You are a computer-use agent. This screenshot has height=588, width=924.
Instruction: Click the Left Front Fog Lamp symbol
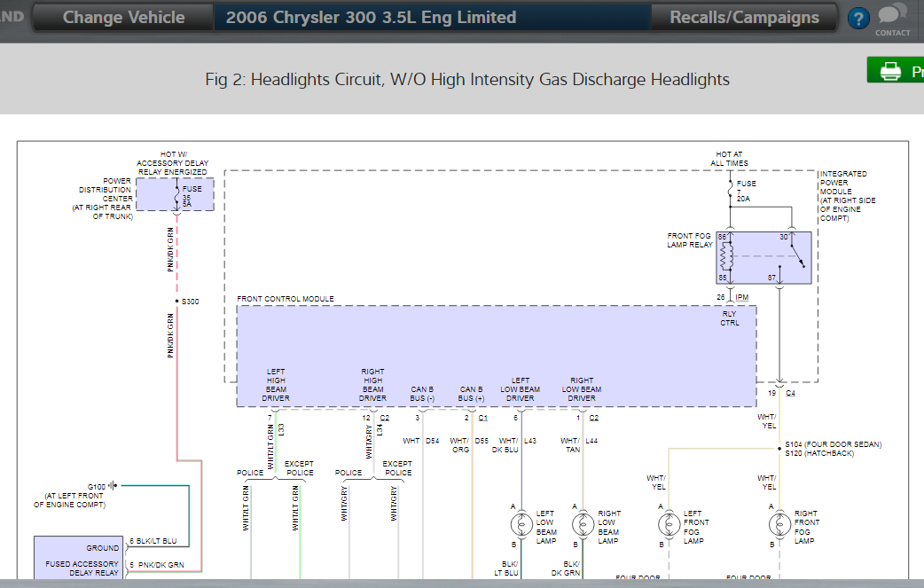(x=666, y=524)
